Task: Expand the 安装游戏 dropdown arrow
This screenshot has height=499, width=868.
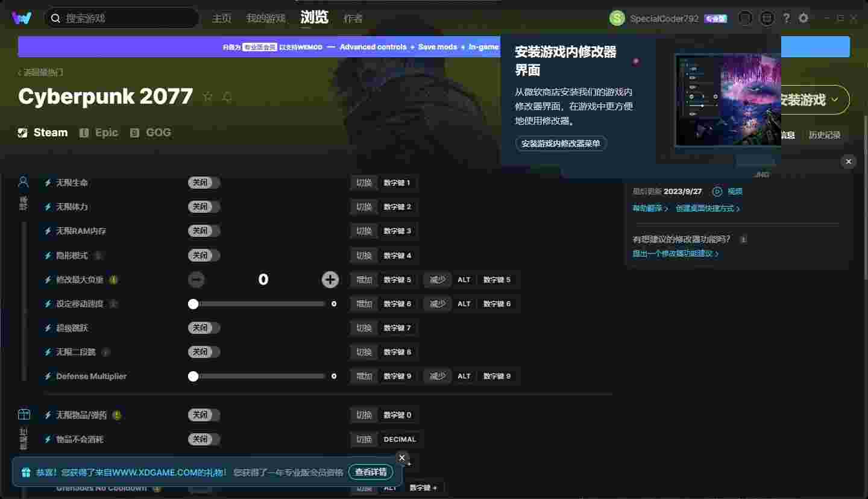Action: [835, 100]
